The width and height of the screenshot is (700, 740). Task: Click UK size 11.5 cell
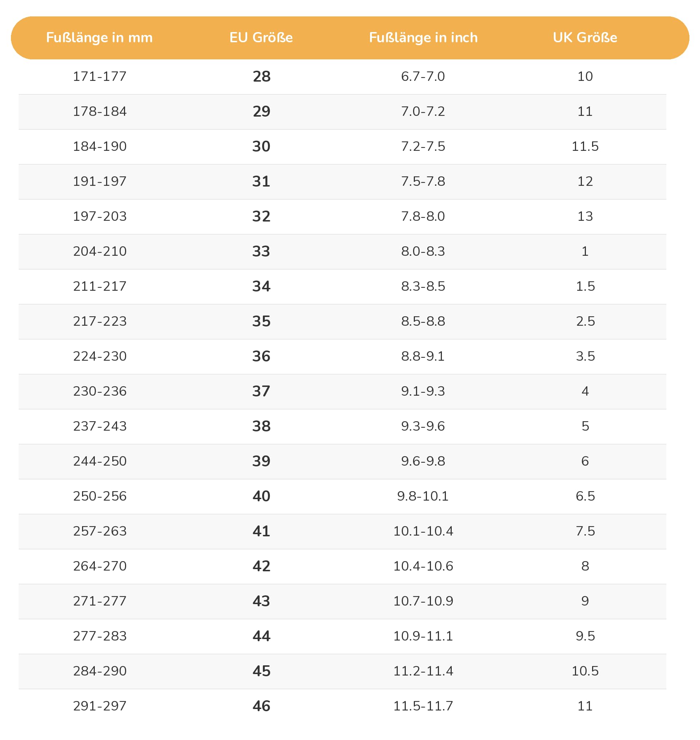[x=585, y=146]
